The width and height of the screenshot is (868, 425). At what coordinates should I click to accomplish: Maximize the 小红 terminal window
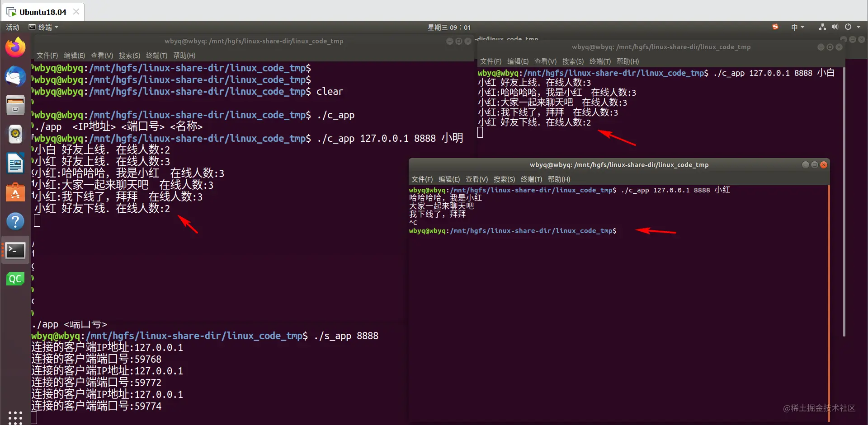[814, 165]
